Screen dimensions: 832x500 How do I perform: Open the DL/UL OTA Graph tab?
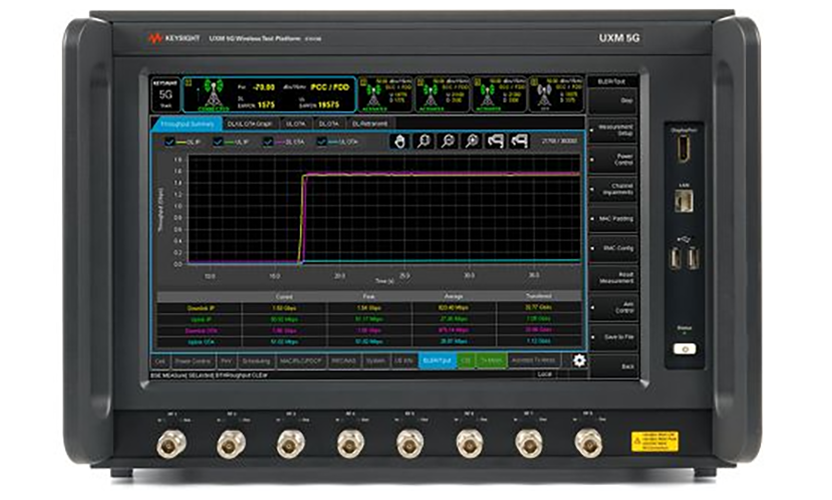(x=249, y=124)
